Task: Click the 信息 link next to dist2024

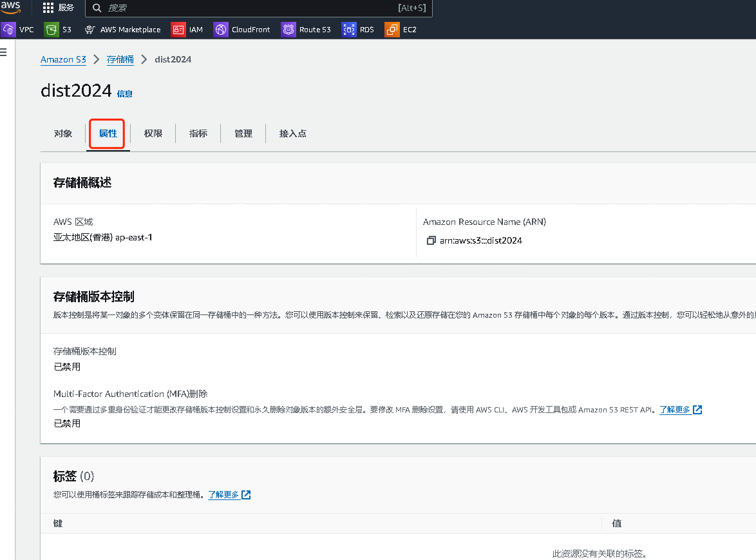Action: [x=124, y=93]
